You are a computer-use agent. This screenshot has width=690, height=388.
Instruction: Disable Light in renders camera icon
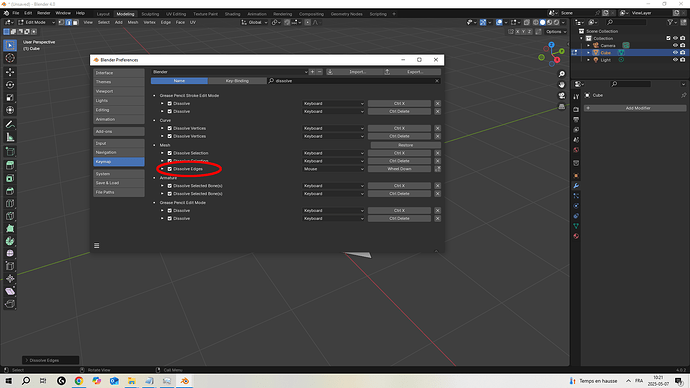click(683, 60)
